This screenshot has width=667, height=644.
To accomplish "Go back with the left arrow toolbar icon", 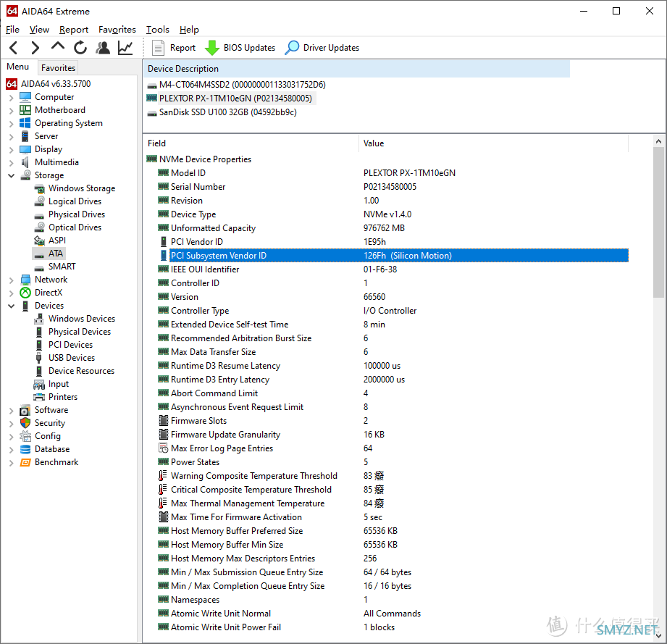I will (x=14, y=48).
